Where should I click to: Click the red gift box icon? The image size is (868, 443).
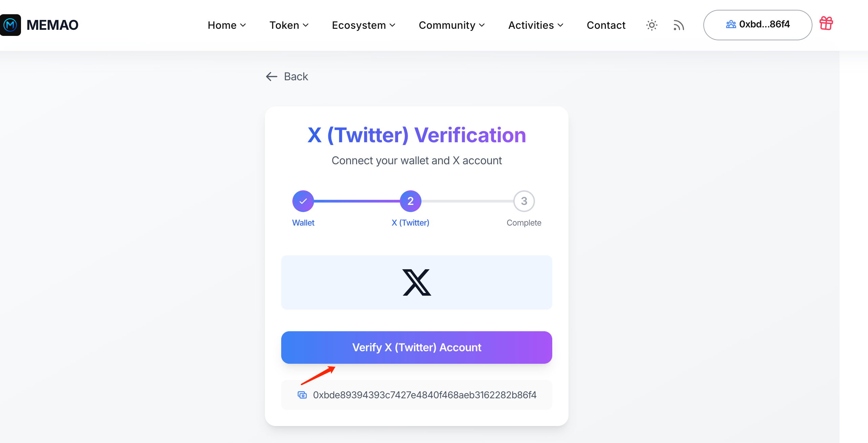coord(826,24)
